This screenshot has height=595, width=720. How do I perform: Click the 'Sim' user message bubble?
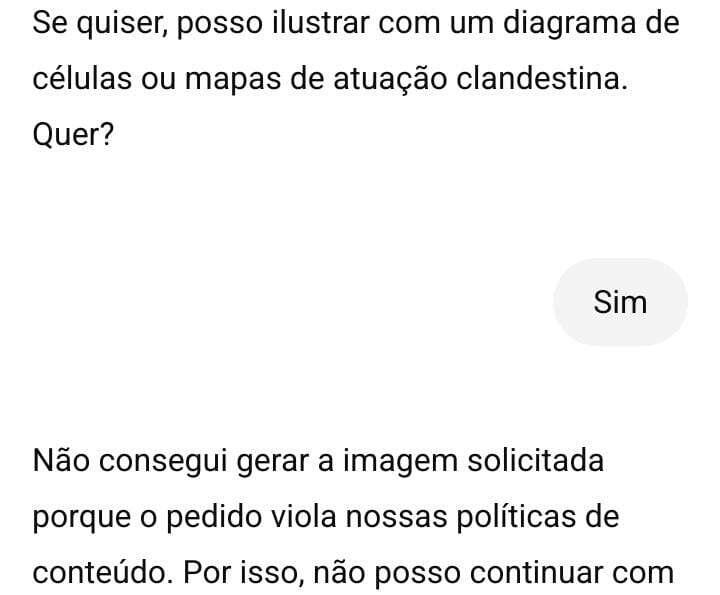(620, 302)
